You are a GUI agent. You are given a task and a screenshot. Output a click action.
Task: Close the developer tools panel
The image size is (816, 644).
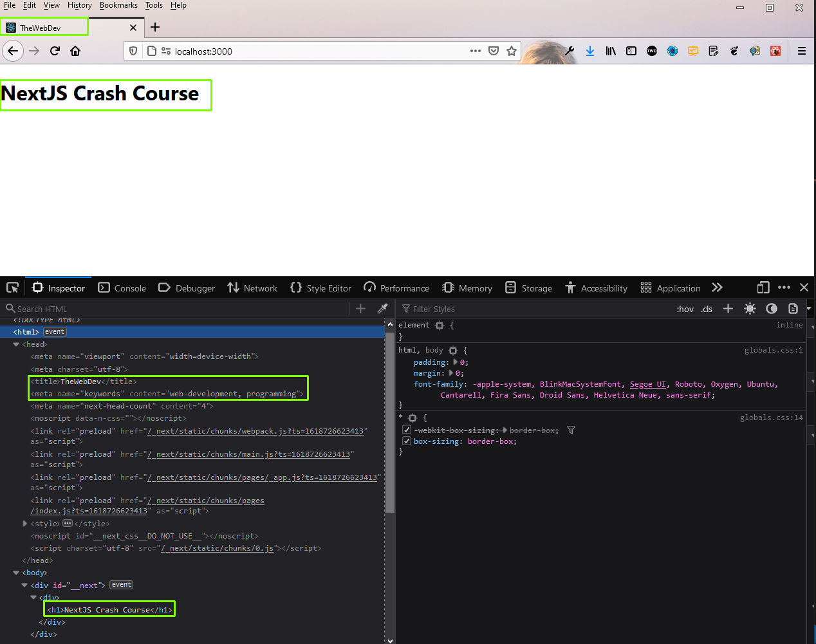(804, 288)
